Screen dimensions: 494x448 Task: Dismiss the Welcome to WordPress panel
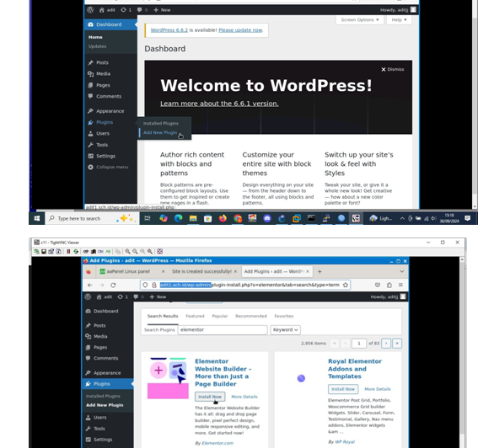[x=392, y=69]
